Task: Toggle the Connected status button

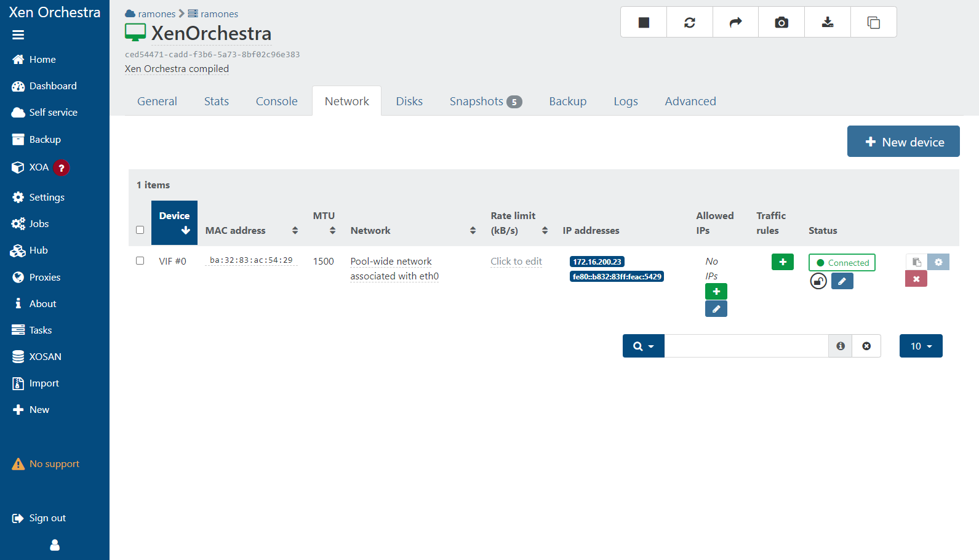Action: pyautogui.click(x=842, y=263)
